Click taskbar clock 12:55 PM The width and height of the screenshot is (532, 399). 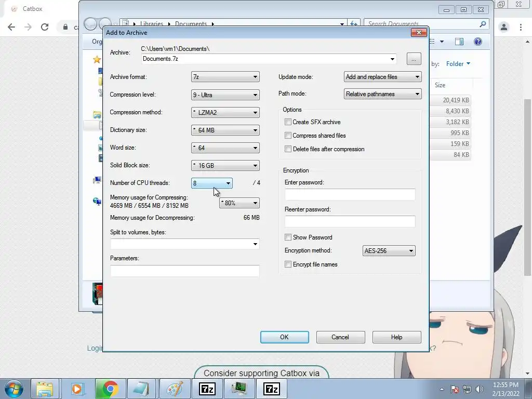pos(506,389)
